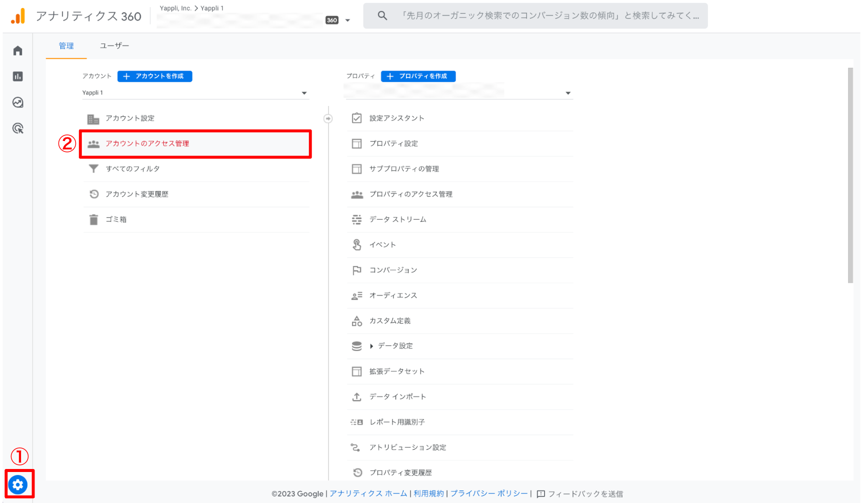
Task: Open the 利用規約 footer link
Action: coord(428,493)
